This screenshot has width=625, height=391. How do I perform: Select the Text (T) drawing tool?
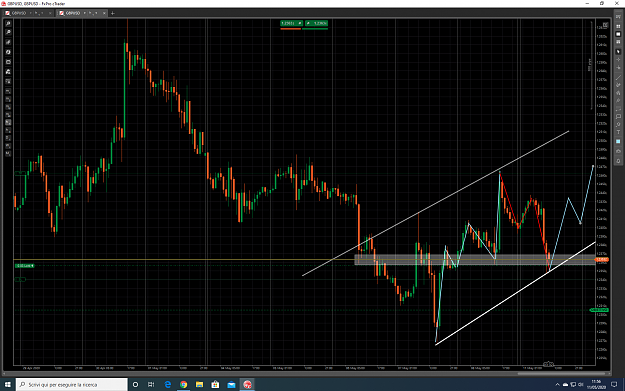(618, 132)
